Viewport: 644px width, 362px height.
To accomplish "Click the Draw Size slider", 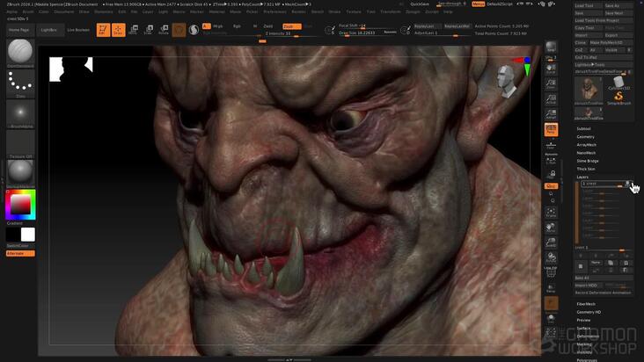I will tap(368, 33).
